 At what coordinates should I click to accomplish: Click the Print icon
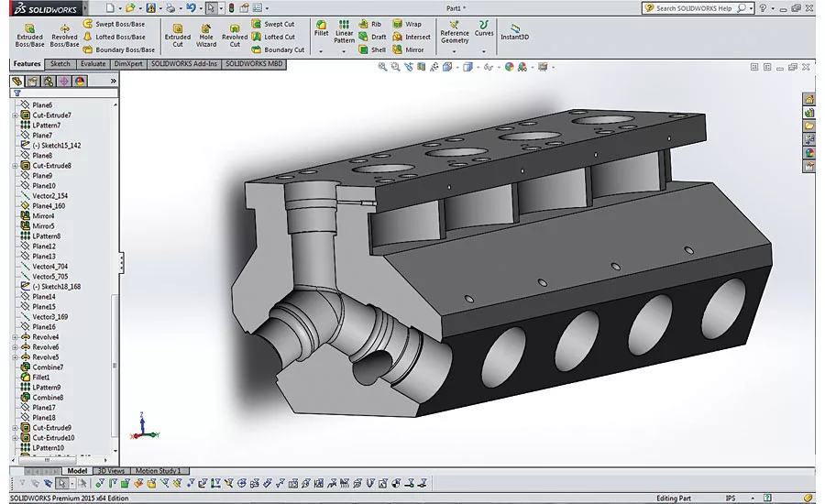[x=170, y=8]
